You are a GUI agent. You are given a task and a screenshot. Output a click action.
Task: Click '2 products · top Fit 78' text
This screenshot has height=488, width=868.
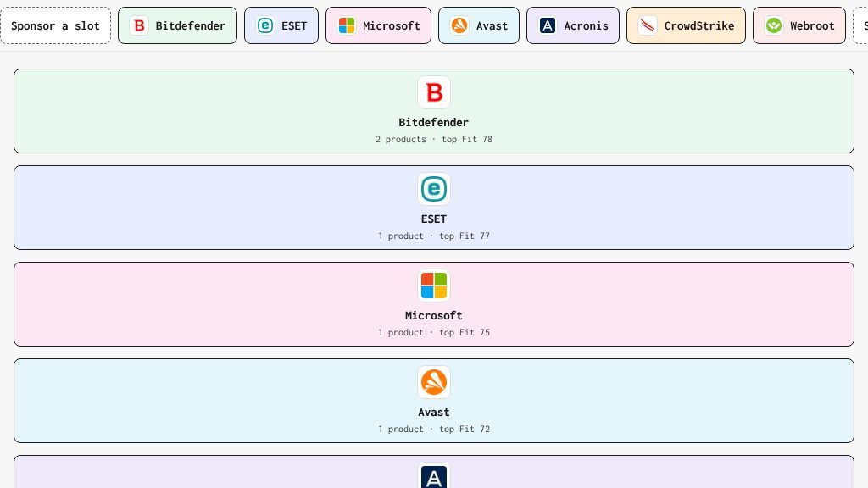click(x=434, y=140)
